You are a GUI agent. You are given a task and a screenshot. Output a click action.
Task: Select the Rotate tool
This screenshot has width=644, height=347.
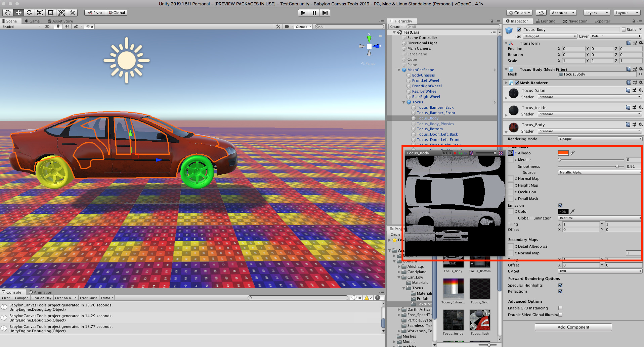29,13
